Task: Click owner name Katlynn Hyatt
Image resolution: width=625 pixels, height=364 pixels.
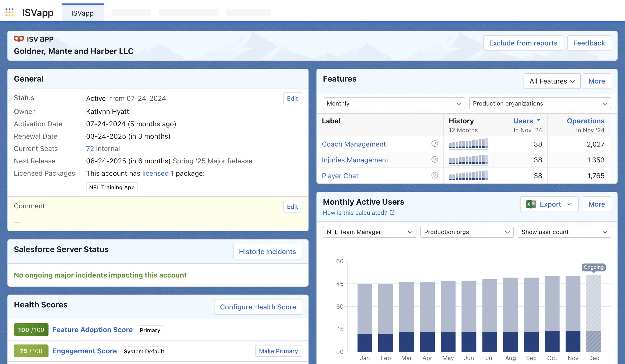Action: click(107, 111)
